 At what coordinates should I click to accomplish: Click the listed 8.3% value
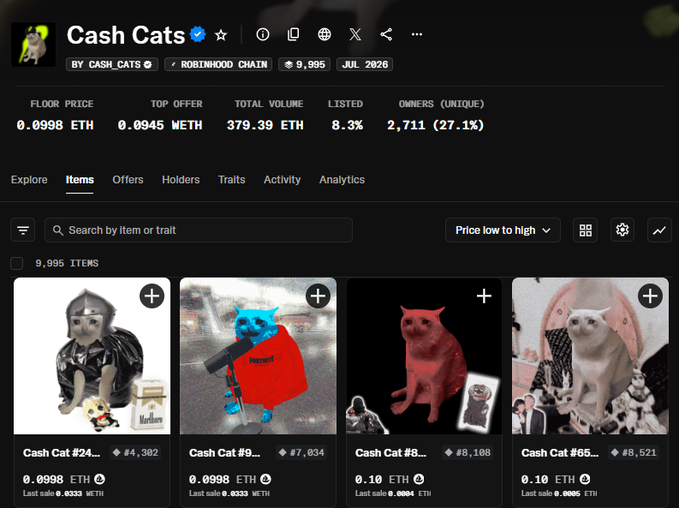[347, 125]
